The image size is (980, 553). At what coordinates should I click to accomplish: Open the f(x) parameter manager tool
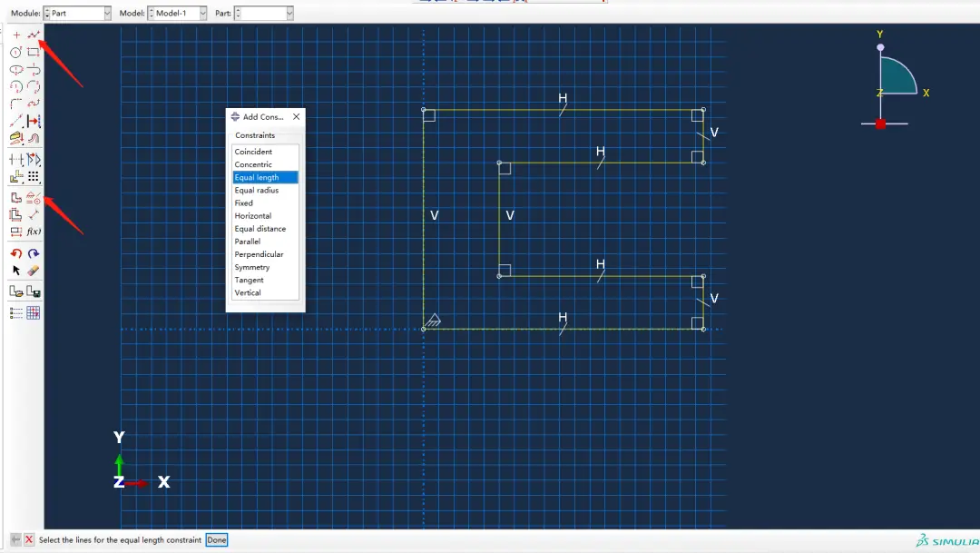click(34, 232)
